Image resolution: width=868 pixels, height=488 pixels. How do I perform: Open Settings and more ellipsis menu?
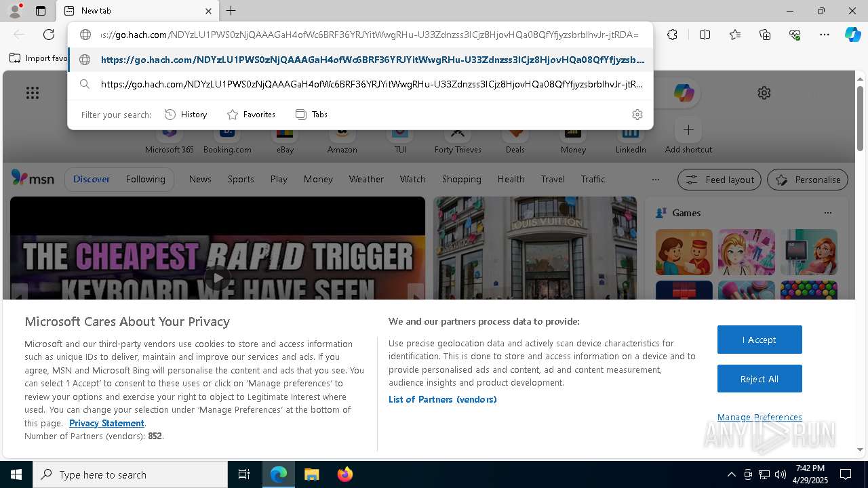click(x=825, y=35)
